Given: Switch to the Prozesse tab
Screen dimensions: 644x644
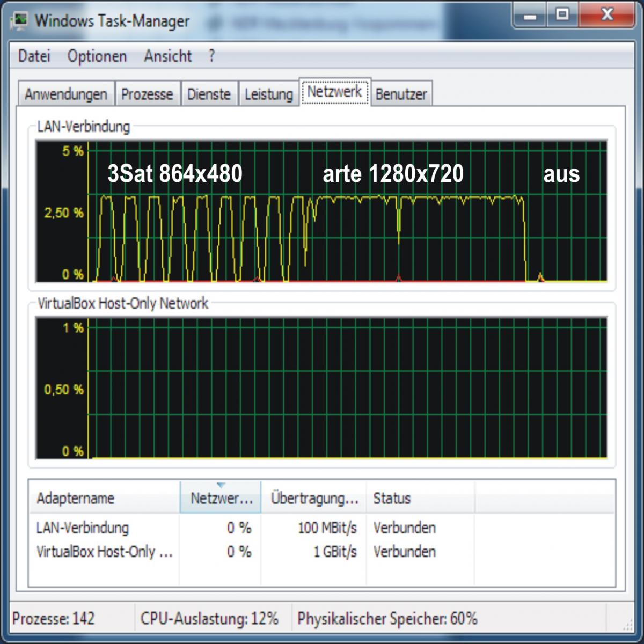Looking at the screenshot, I should [147, 94].
